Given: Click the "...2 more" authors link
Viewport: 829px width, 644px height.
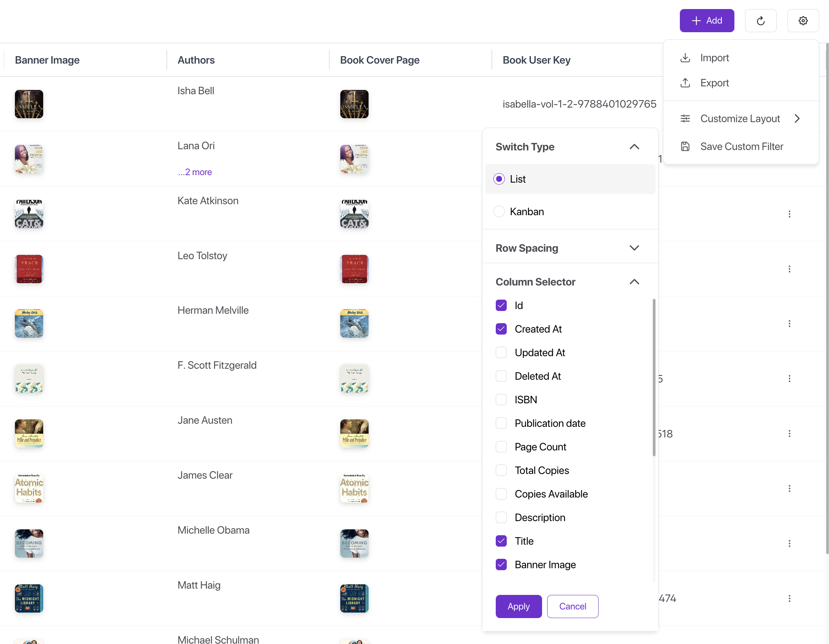Looking at the screenshot, I should click(195, 172).
